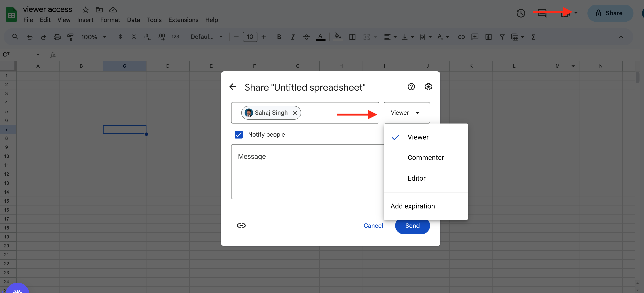The height and width of the screenshot is (293, 644).
Task: Open the Insert menu
Action: [x=85, y=20]
